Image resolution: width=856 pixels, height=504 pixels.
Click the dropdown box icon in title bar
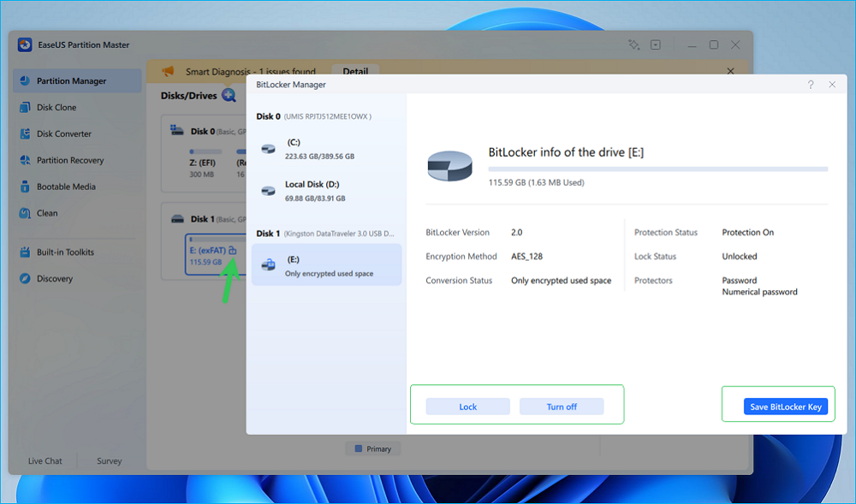click(x=656, y=44)
